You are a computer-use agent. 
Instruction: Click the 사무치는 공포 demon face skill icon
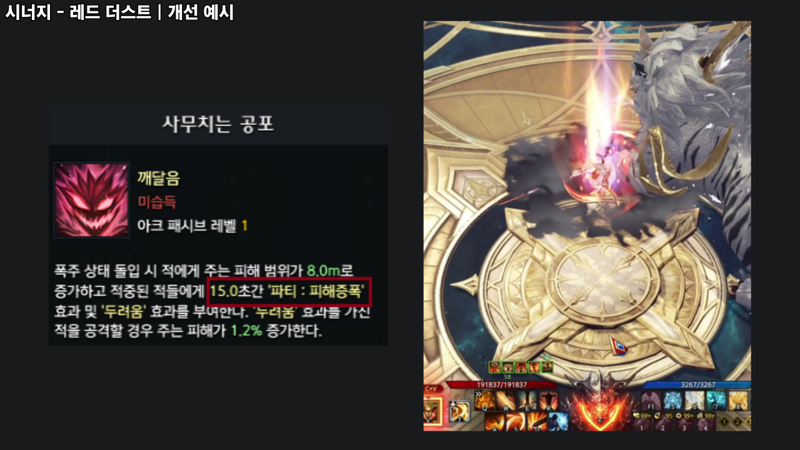91,200
